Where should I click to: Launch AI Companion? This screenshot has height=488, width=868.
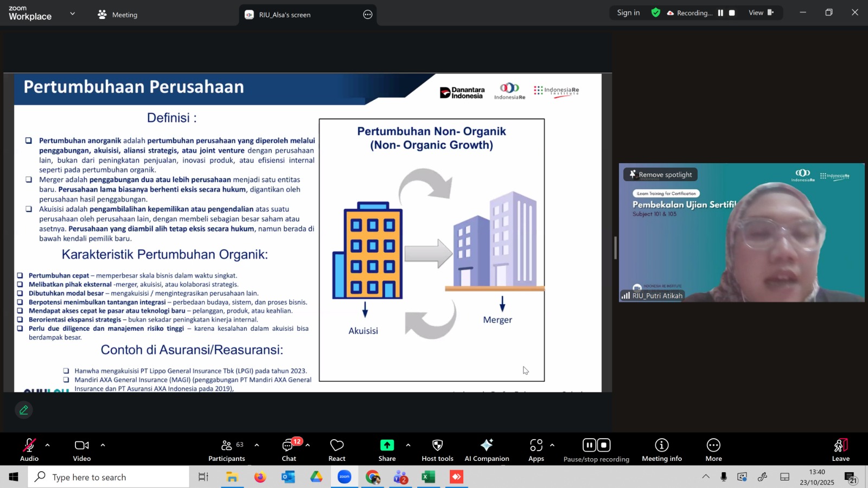point(487,449)
